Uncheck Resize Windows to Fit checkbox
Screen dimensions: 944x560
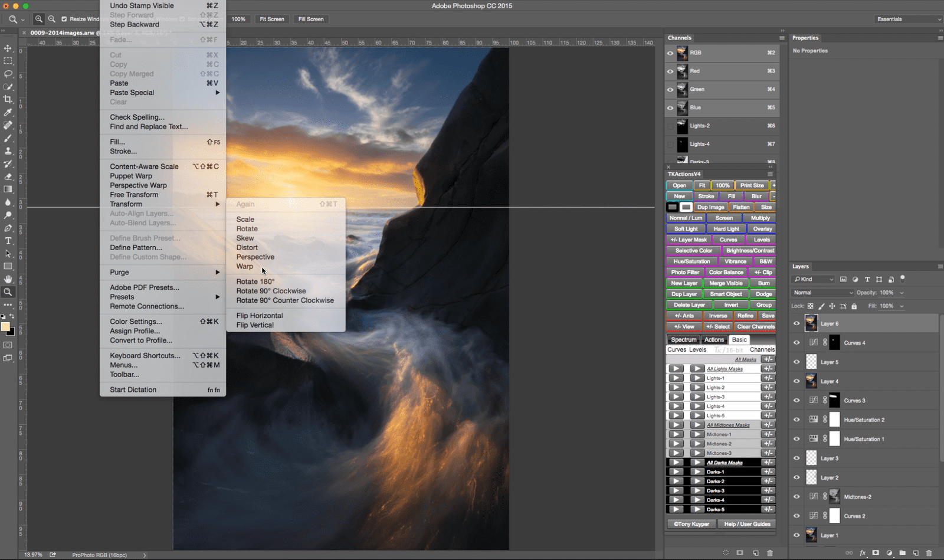coord(64,19)
